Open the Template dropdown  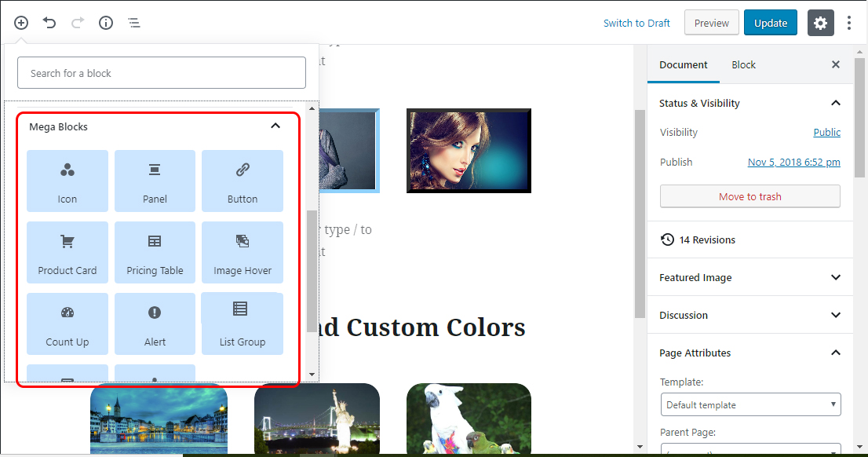tap(750, 405)
